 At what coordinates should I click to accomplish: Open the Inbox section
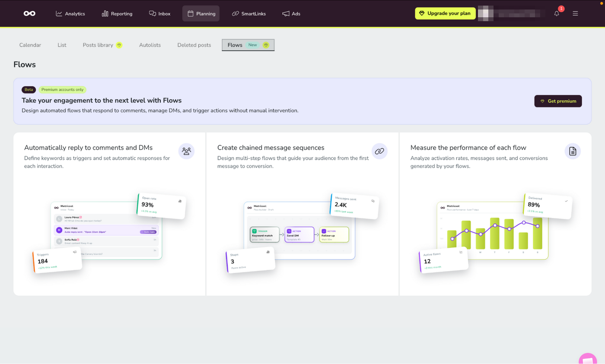159,13
